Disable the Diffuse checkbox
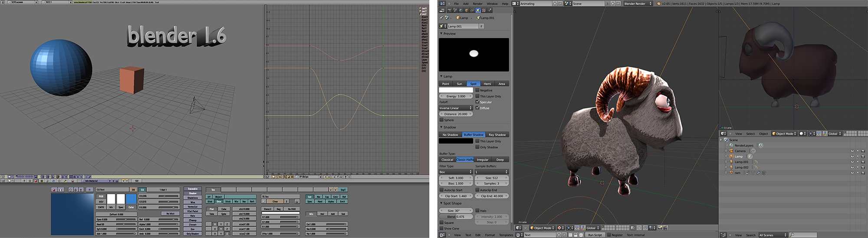Viewport: 868px width, 238px height. [477, 108]
